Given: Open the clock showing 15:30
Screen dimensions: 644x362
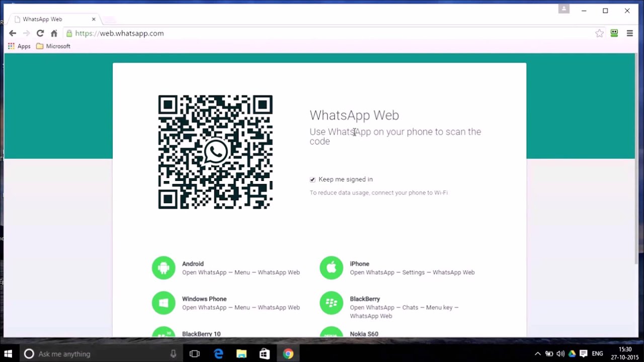Looking at the screenshot, I should [625, 353].
